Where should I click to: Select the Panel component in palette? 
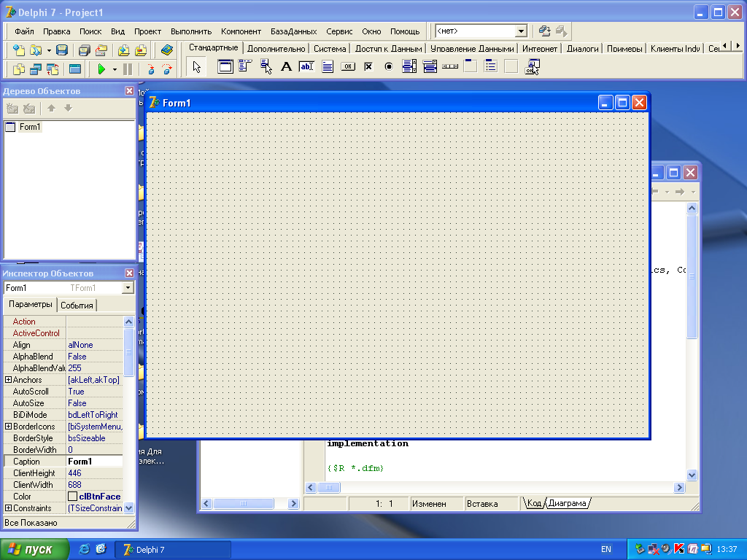click(511, 66)
